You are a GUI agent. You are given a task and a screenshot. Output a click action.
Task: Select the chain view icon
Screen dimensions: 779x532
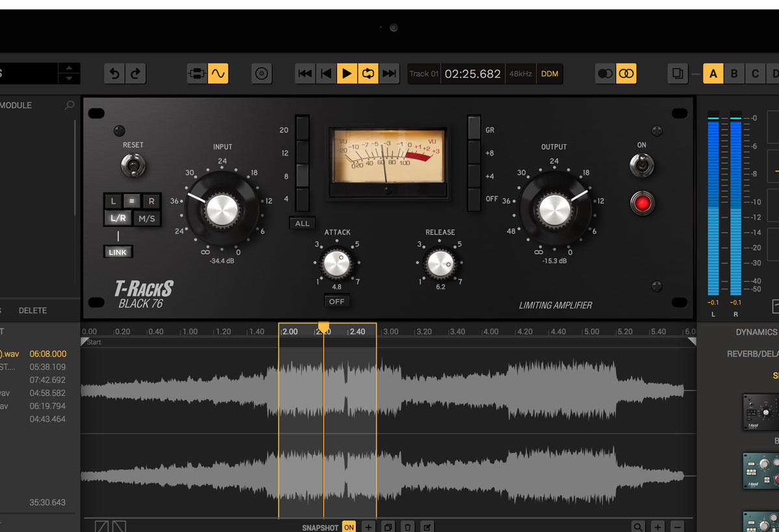pyautogui.click(x=197, y=74)
